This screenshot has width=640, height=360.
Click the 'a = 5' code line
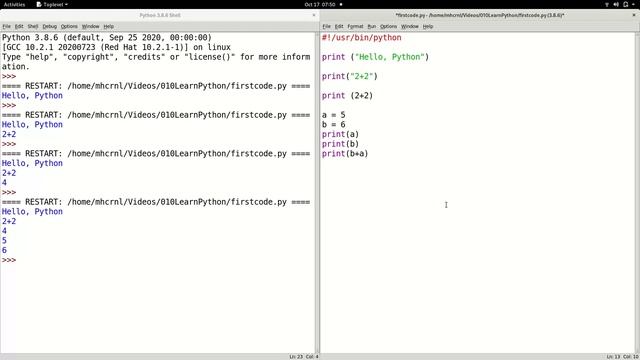(333, 115)
